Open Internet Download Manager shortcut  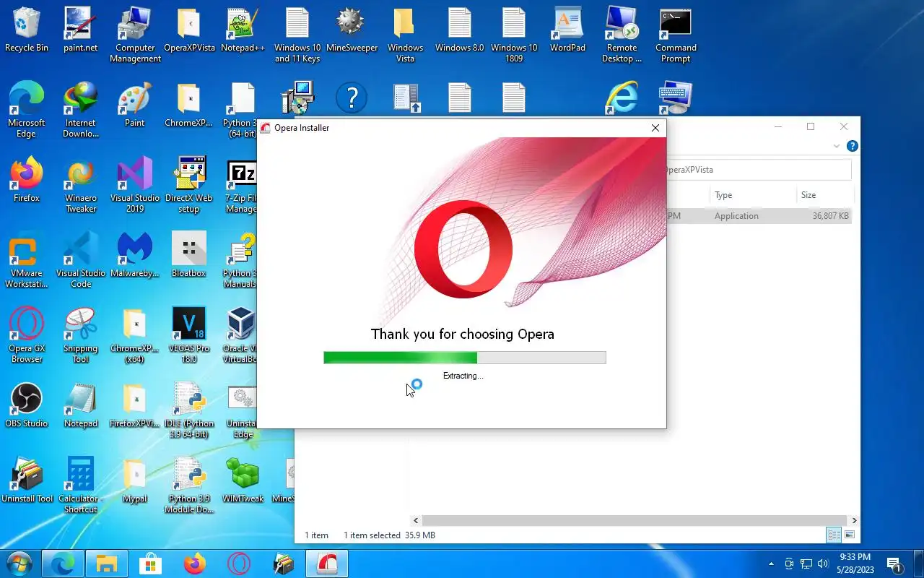click(x=80, y=110)
